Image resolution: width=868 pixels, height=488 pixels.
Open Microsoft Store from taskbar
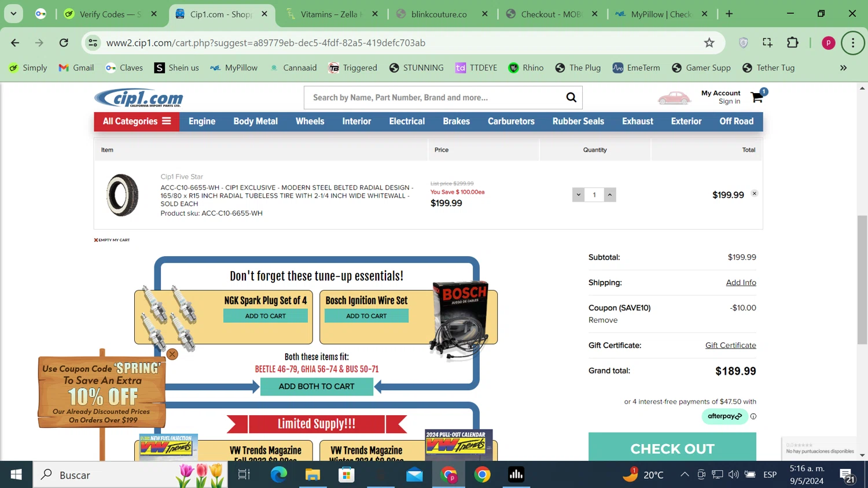347,475
